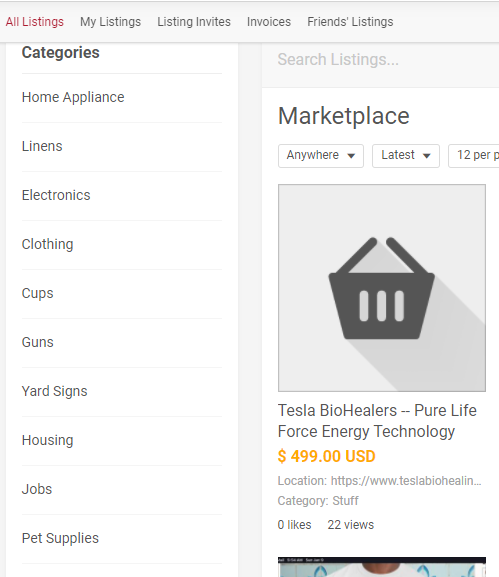The height and width of the screenshot is (577, 499).
Task: Open Tesla BioHealers listing title link
Action: [x=377, y=421]
